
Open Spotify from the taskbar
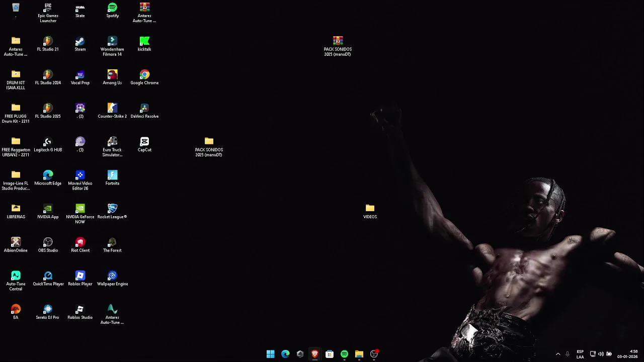[x=344, y=354]
